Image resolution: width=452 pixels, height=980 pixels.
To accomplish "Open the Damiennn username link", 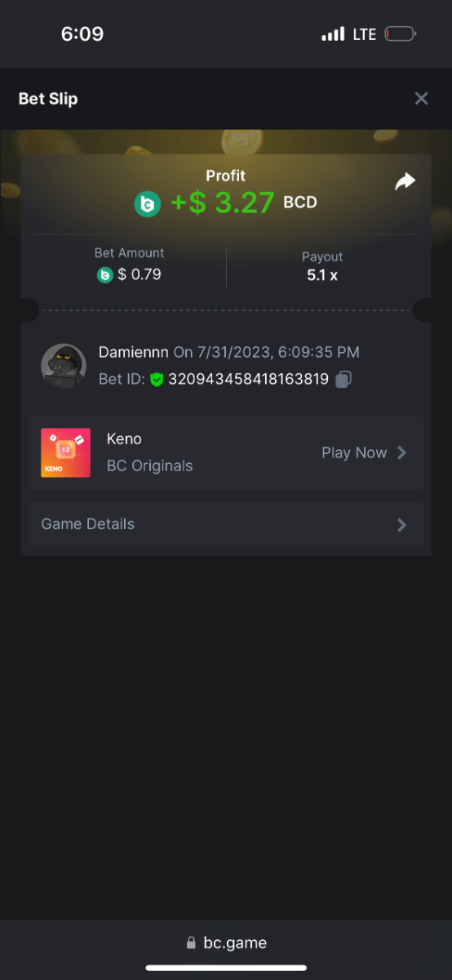I will 134,352.
